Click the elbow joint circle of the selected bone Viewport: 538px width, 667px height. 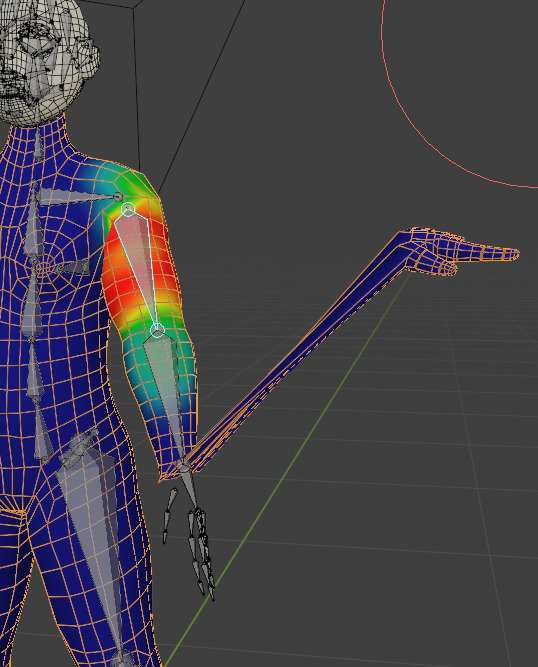pos(157,331)
